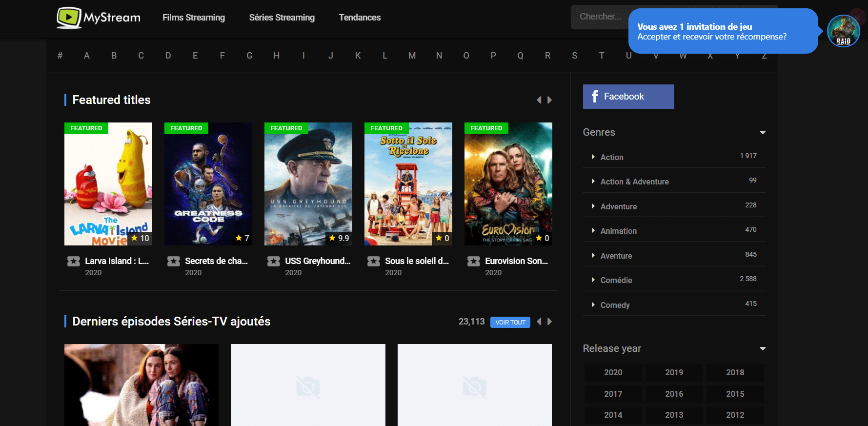The height and width of the screenshot is (426, 868).
Task: Click the film icon beside Larva Island
Action: [x=74, y=262]
